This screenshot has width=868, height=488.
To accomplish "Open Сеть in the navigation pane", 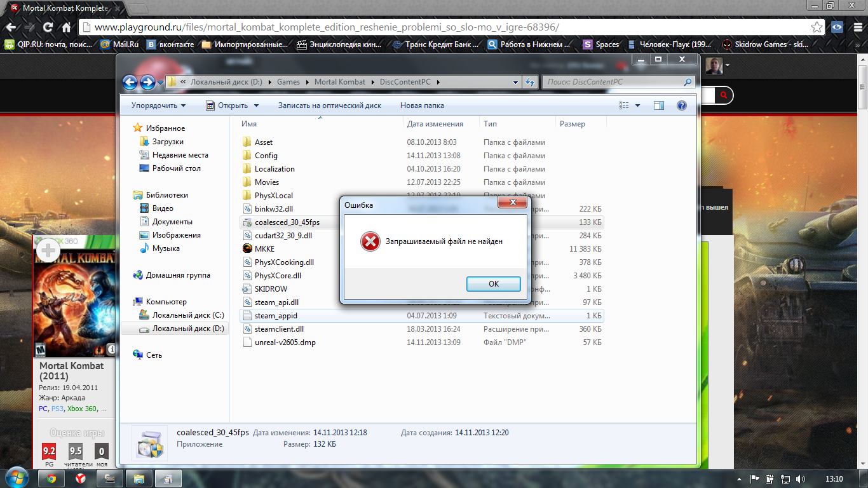I will tap(154, 355).
